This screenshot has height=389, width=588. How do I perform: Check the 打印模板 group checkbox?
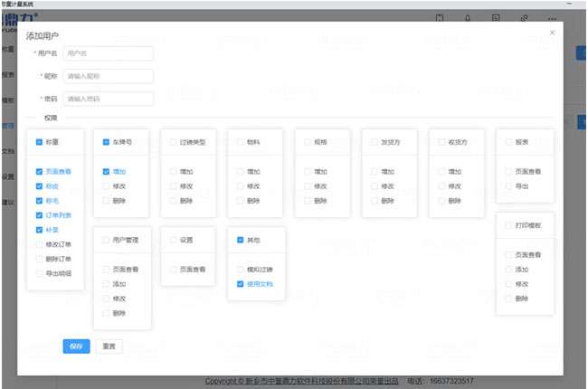tap(508, 225)
